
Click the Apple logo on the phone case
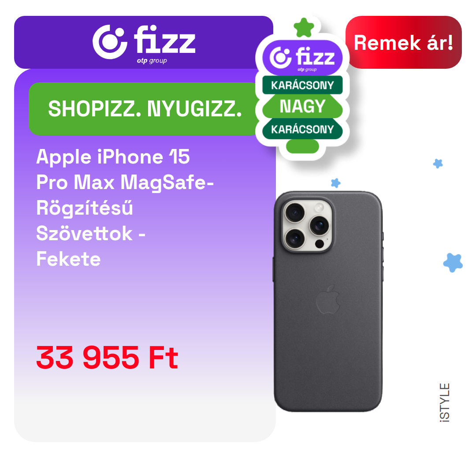pos(328,299)
